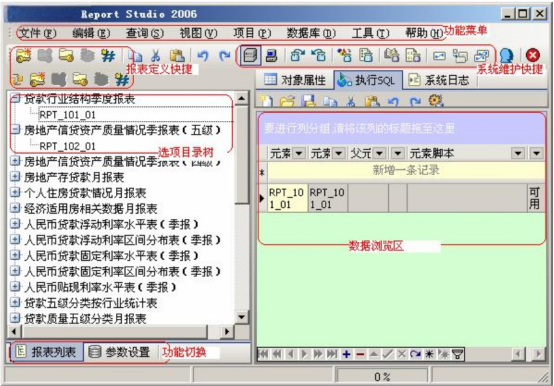The width and height of the screenshot is (554, 386).
Task: Click the tree's vertical scrollbar thumb
Action: (242, 155)
